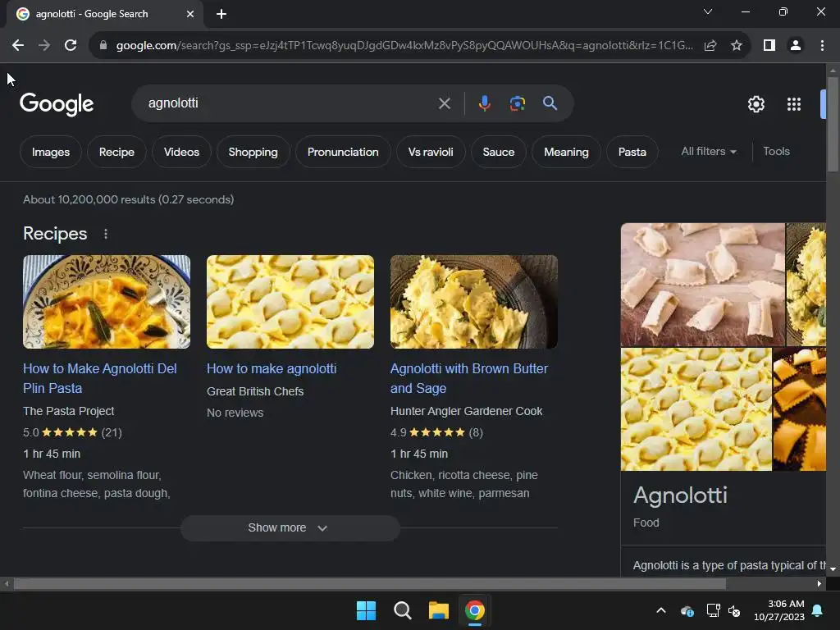
Task: Open the Google apps grid
Action: point(794,104)
